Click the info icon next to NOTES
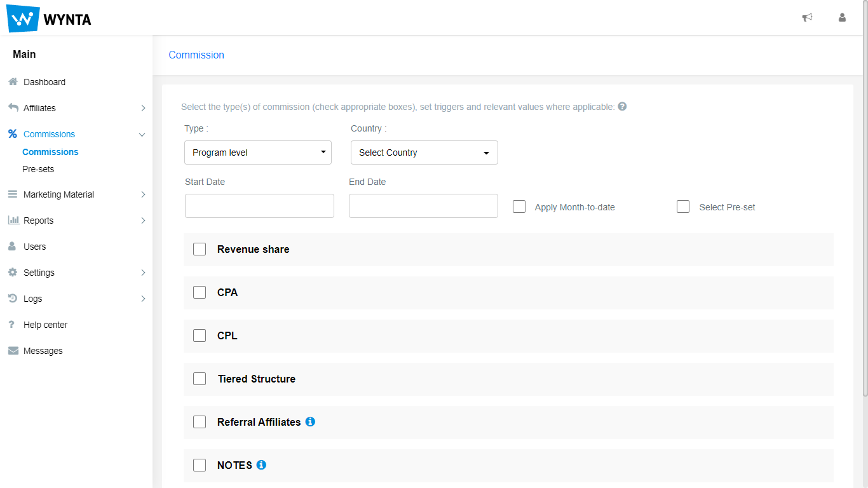Viewport: 868px width, 488px height. tap(261, 464)
